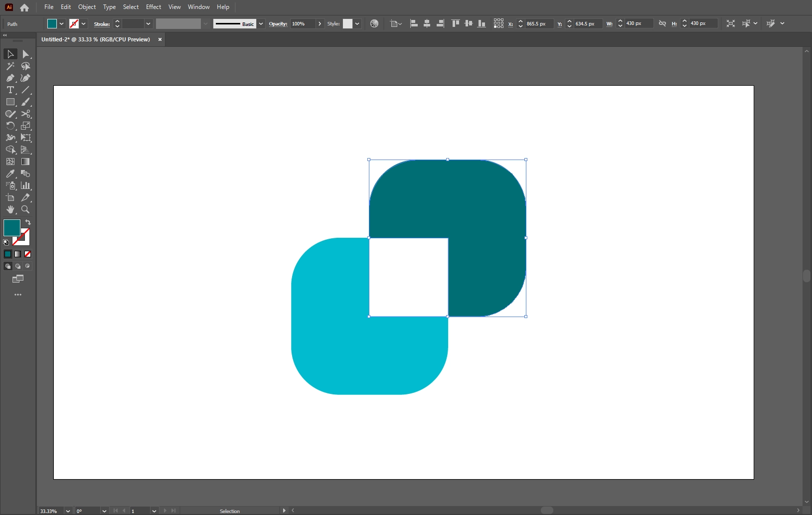Select the Eyedropper tool
The width and height of the screenshot is (812, 515).
click(10, 173)
